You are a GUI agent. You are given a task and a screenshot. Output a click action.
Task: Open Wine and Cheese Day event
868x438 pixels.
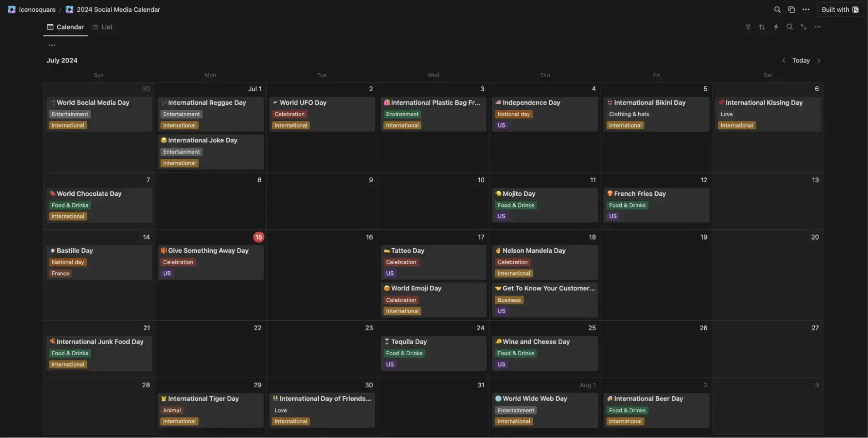[x=545, y=353]
